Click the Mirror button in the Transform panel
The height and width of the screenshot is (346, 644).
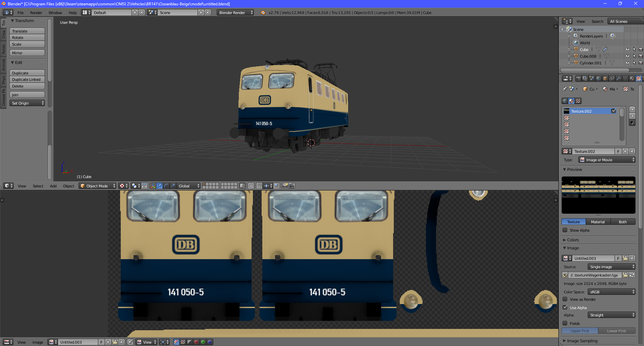[x=27, y=53]
